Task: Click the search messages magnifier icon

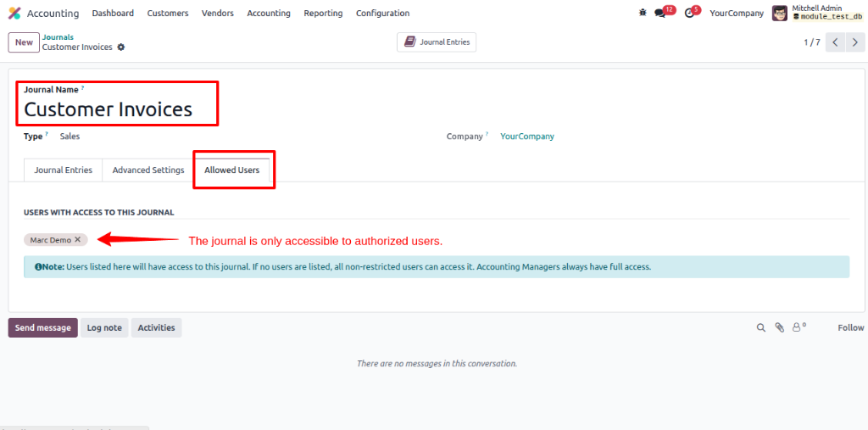Action: pyautogui.click(x=760, y=328)
